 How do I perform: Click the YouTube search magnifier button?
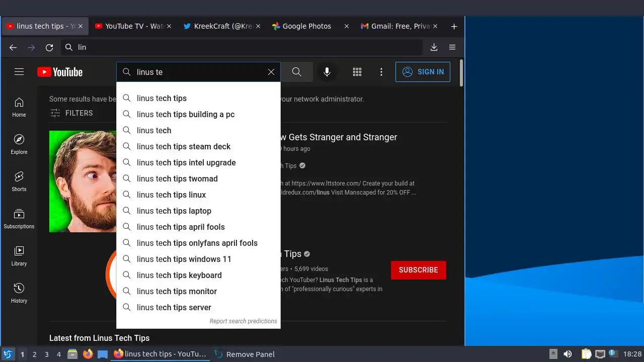(297, 72)
